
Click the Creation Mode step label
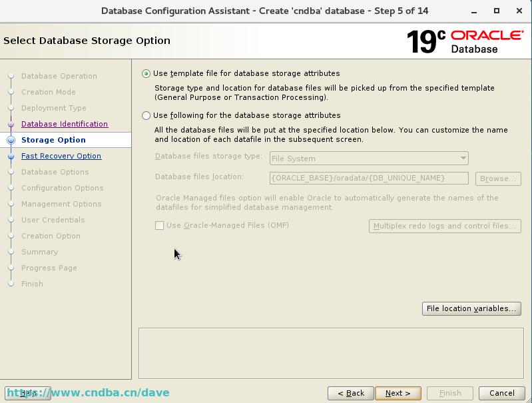(49, 92)
